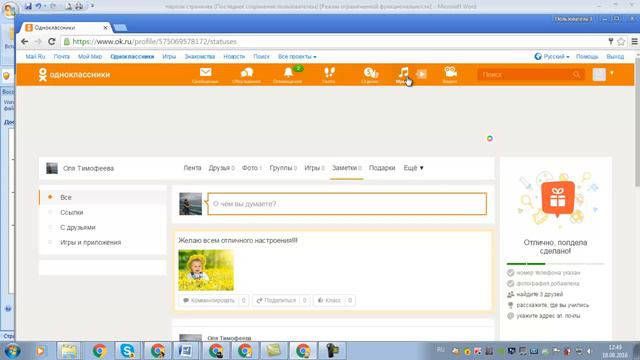Click the О чём вы думаете status field
The height and width of the screenshot is (360, 640).
(x=347, y=204)
